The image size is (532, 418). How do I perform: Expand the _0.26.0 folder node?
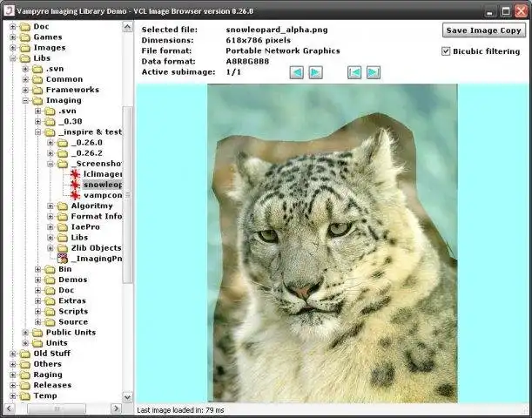(x=51, y=143)
